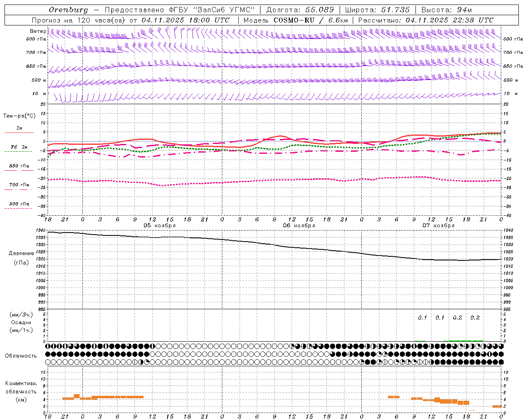Click the dotted pink line sample under 500 гПа legend

18,209
